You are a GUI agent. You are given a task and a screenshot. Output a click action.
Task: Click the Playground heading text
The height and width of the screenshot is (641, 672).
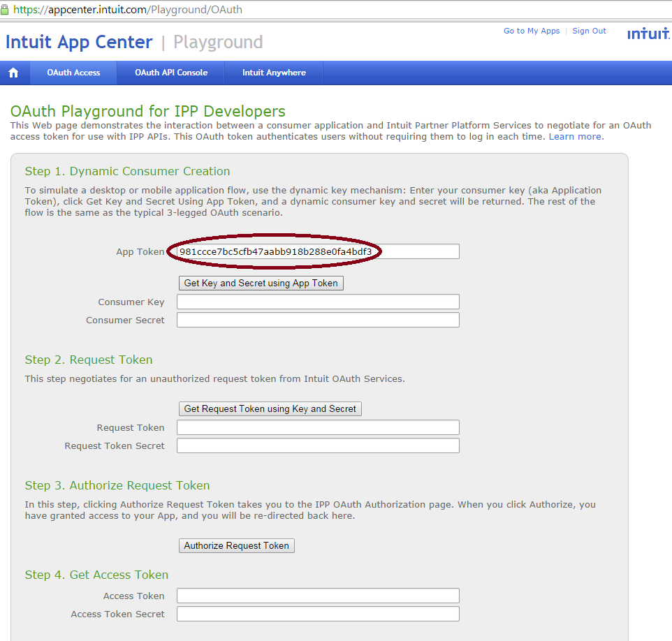pos(218,43)
